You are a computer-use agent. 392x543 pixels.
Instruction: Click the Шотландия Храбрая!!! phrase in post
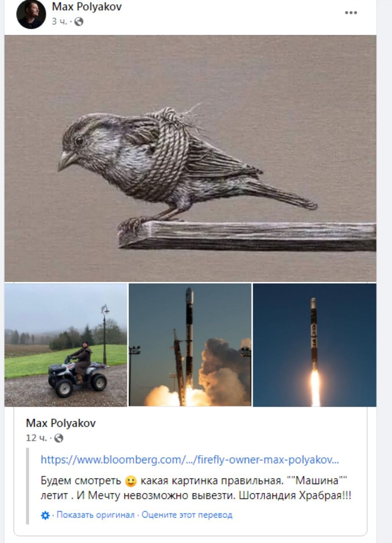[x=295, y=495]
